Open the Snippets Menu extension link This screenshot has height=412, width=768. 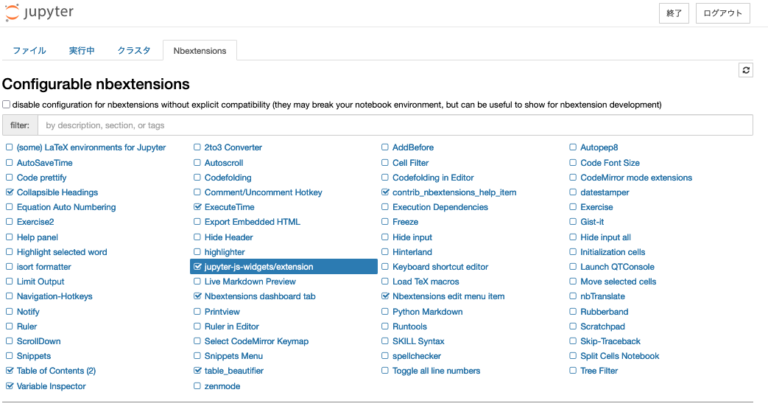tap(233, 355)
